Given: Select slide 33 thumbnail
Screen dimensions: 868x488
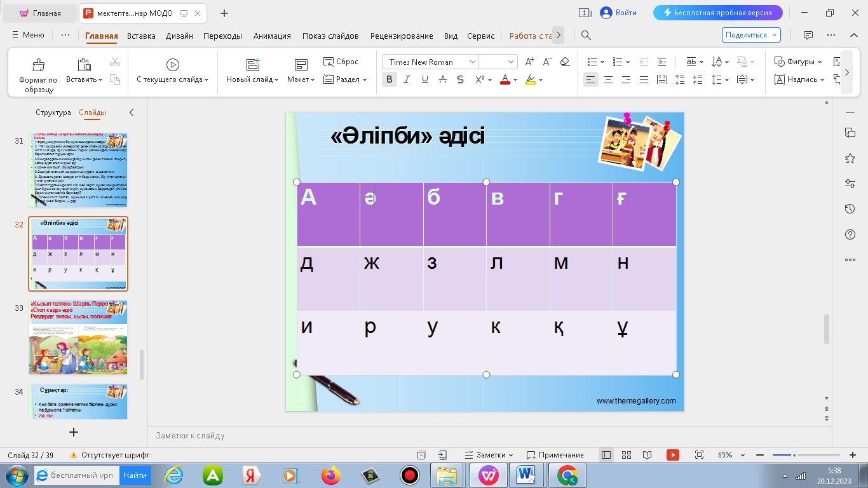Looking at the screenshot, I should coord(78,337).
